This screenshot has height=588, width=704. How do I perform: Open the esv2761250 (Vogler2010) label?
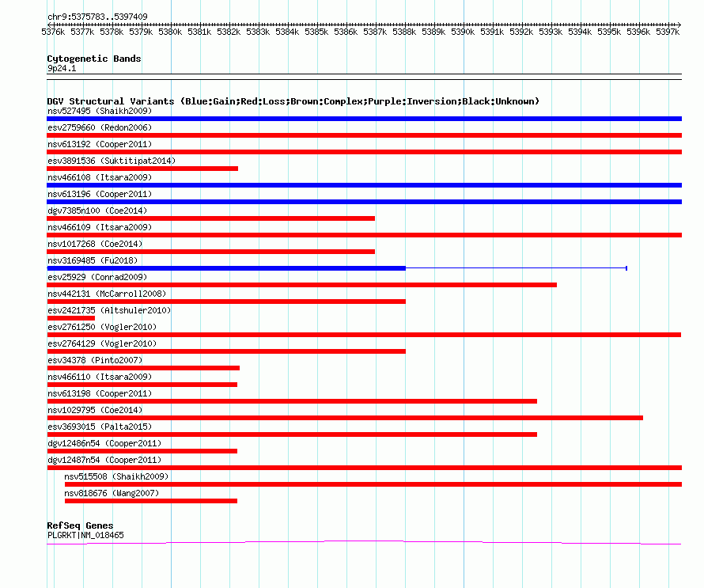click(102, 327)
